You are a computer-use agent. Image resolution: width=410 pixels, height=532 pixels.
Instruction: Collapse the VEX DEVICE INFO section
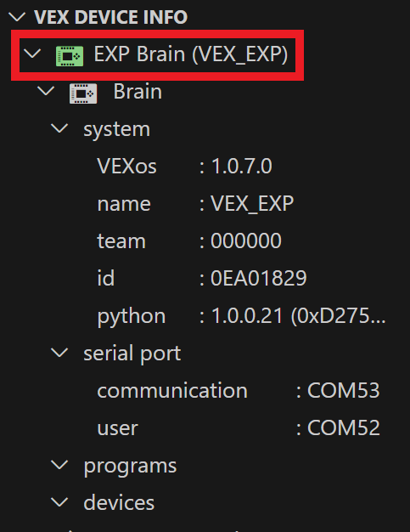click(17, 17)
